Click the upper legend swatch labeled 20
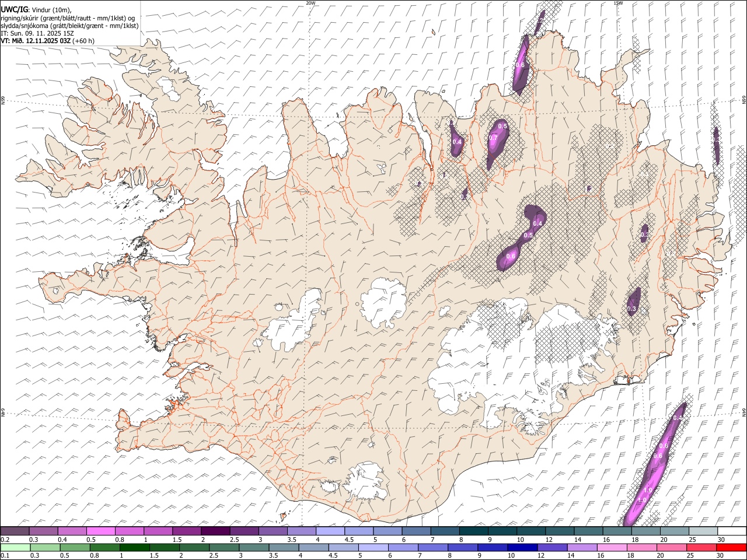The height and width of the screenshot is (560, 747). (x=674, y=531)
